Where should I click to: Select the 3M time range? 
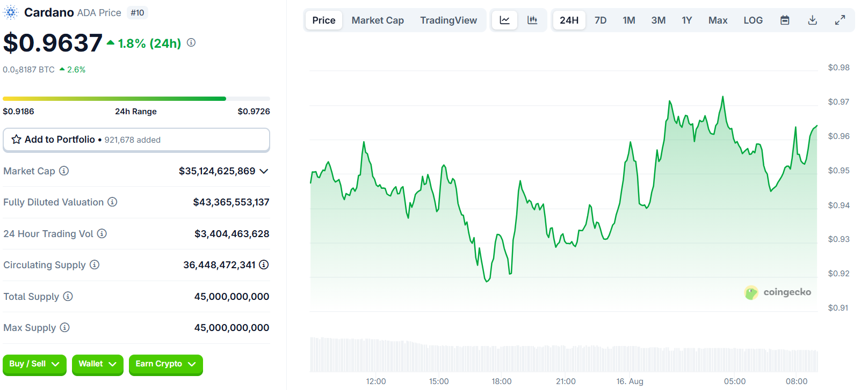point(659,20)
